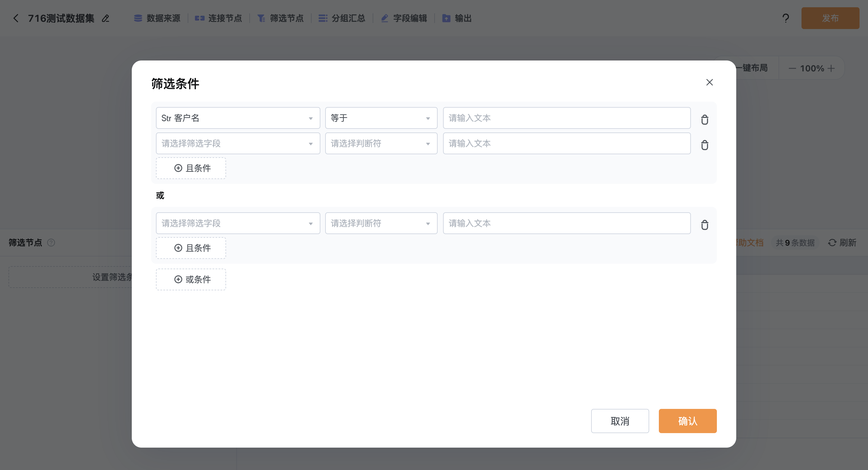Add a new 或条件 group
The image size is (868, 470).
[191, 279]
